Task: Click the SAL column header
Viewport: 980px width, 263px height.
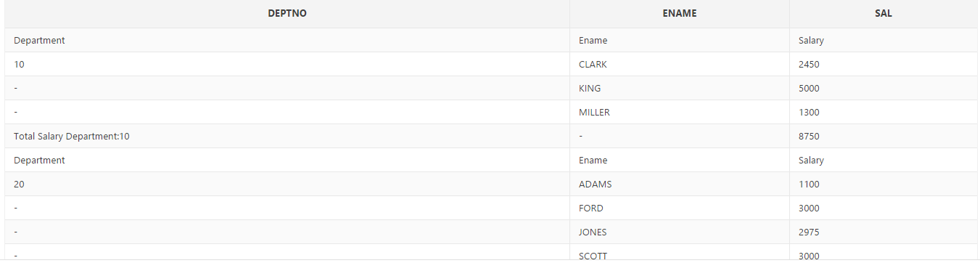Action: 883,14
